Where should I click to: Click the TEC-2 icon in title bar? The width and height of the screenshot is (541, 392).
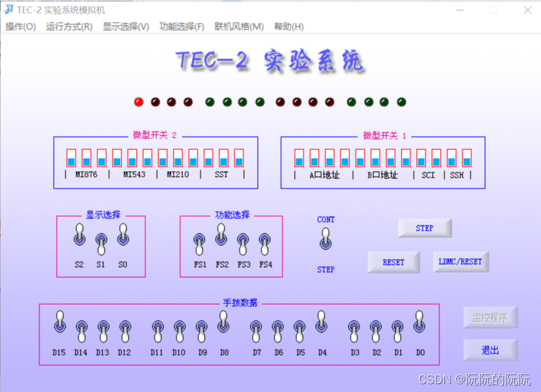pos(8,10)
